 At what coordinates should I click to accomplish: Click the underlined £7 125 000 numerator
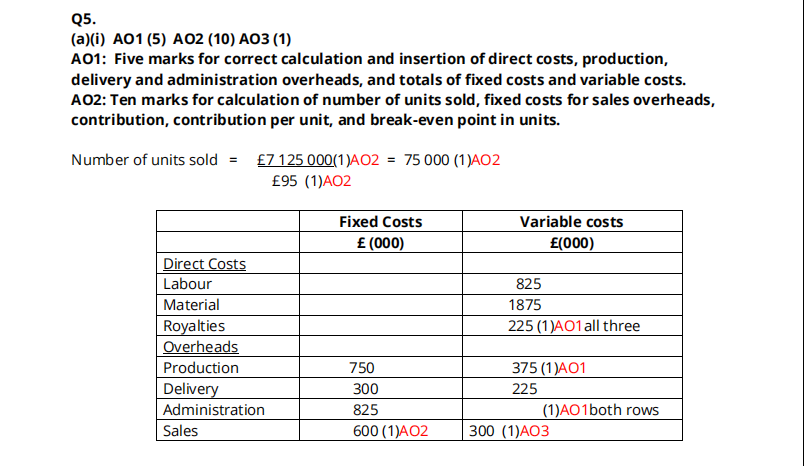click(x=299, y=160)
